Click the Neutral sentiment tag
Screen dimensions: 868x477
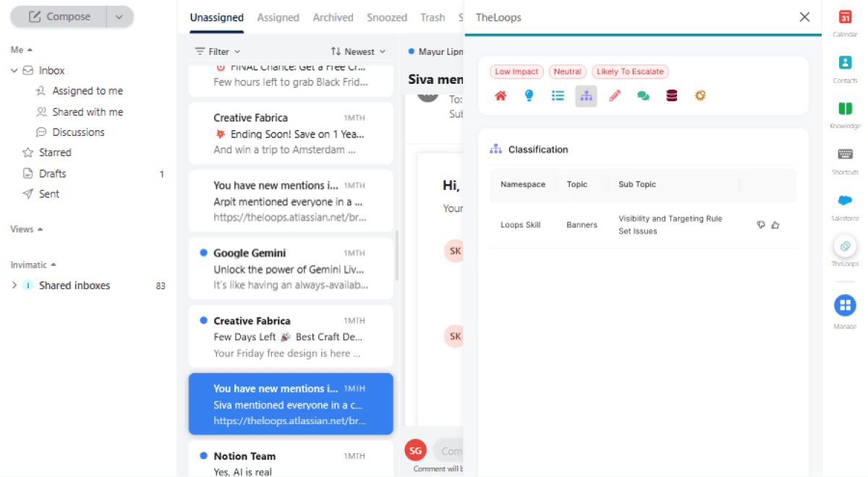click(568, 72)
